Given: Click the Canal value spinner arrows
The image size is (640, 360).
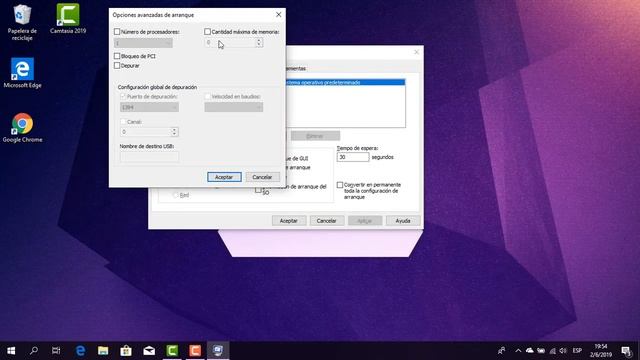Looking at the screenshot, I should (174, 132).
